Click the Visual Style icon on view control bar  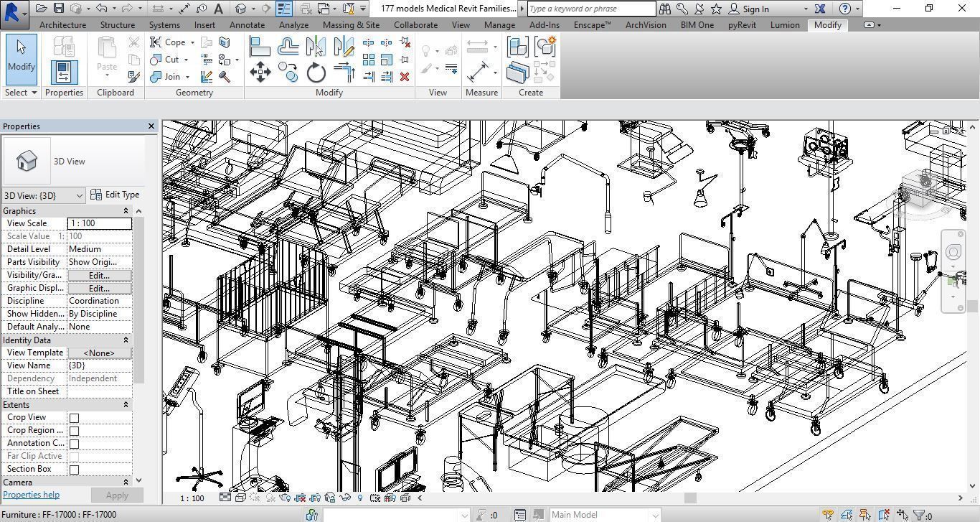pyautogui.click(x=240, y=498)
